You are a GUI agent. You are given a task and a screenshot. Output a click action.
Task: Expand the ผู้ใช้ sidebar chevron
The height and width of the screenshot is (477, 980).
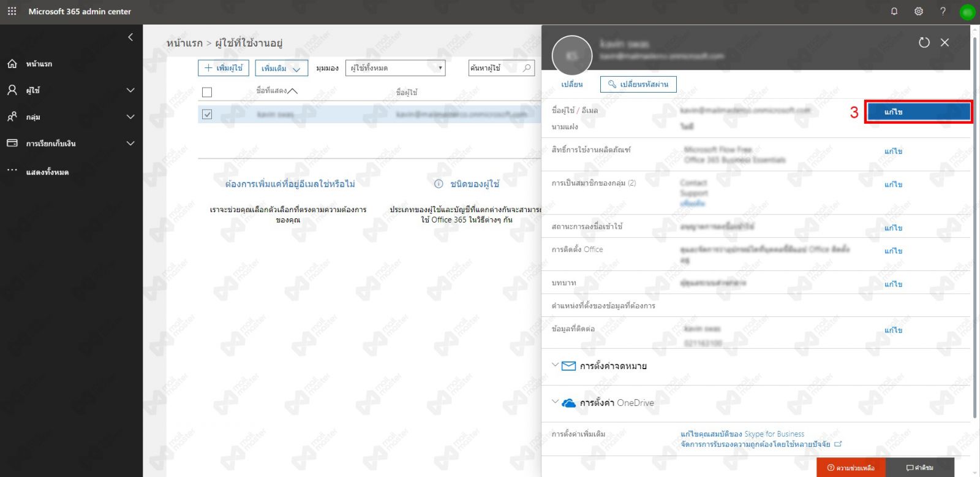tap(130, 90)
